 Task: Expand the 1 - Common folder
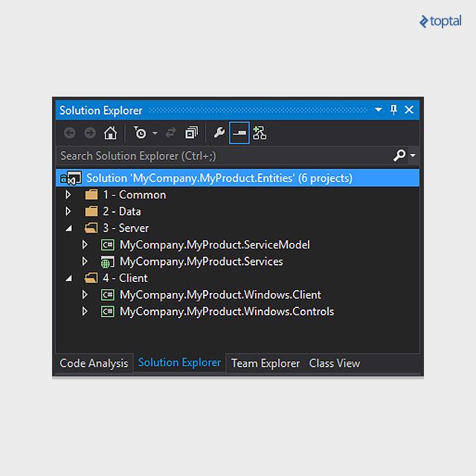click(68, 195)
